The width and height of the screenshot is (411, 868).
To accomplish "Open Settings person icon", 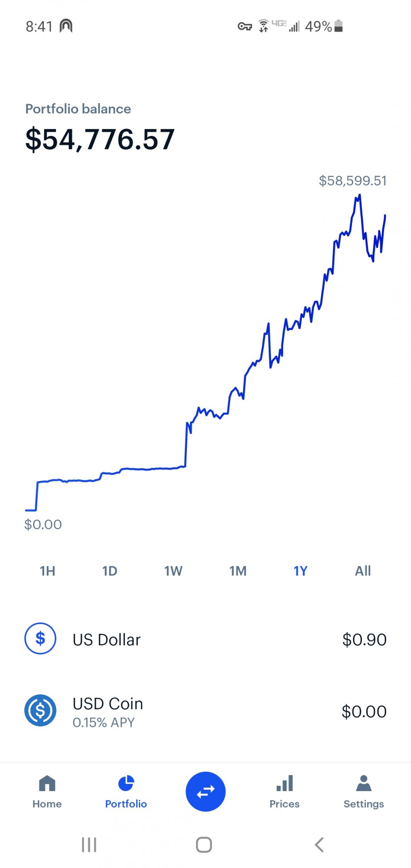I will pos(363,784).
